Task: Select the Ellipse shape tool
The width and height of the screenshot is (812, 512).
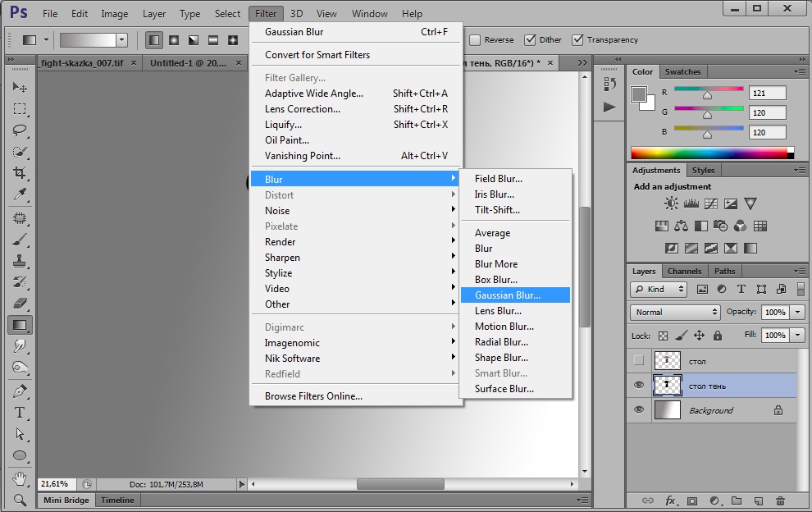Action: tap(20, 456)
